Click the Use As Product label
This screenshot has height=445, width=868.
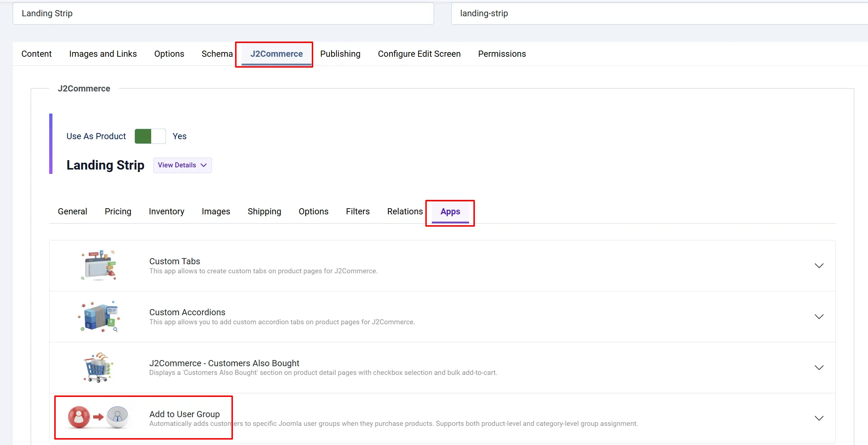click(96, 136)
